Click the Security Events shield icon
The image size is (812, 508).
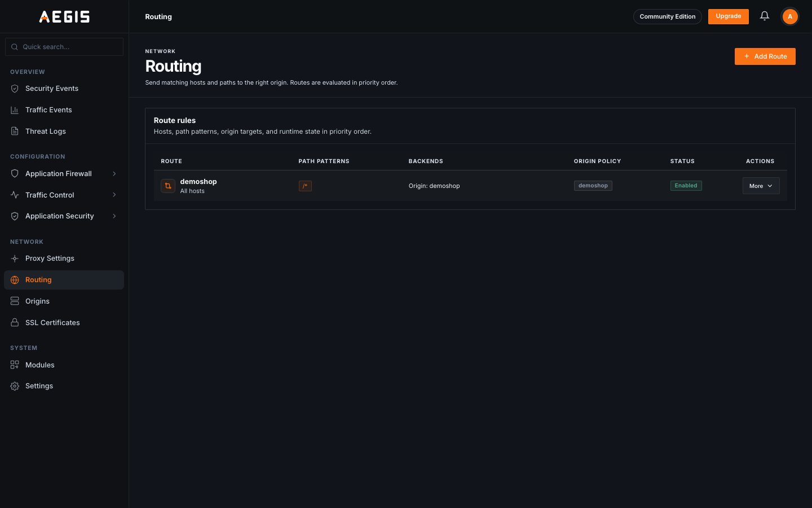point(15,89)
